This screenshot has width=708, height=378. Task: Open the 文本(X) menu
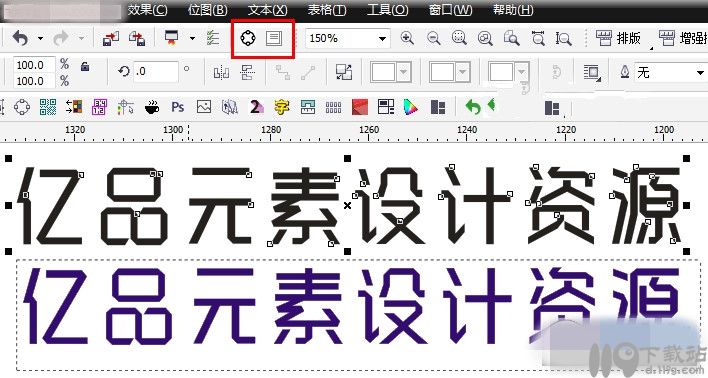(x=267, y=10)
